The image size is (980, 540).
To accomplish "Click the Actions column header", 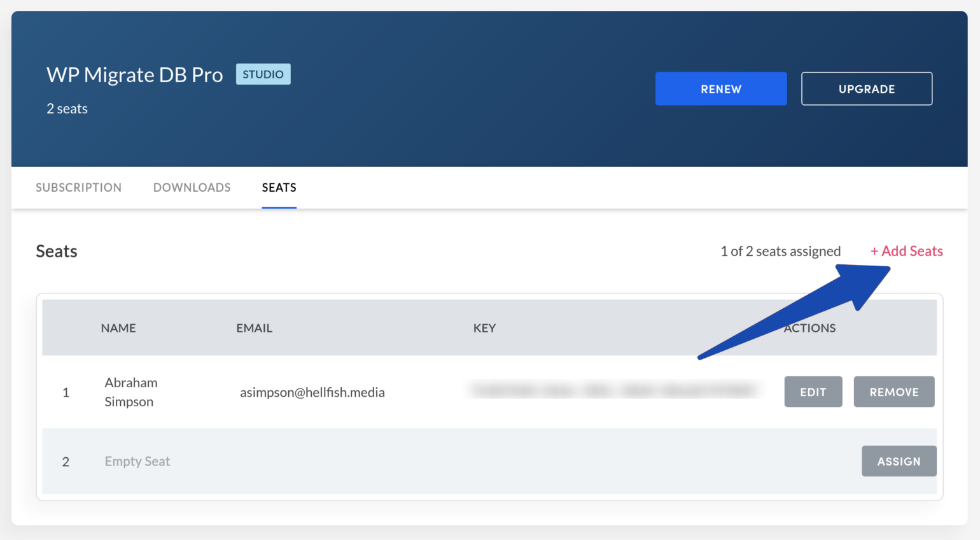I will pos(809,327).
